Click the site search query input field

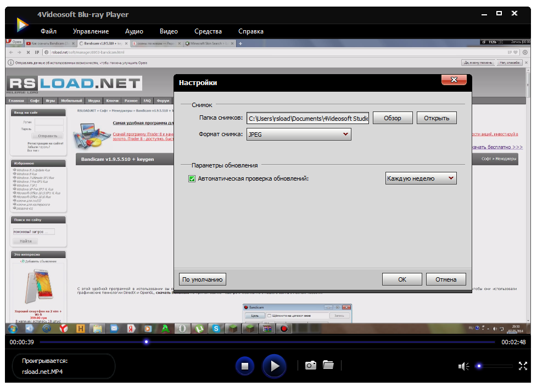pos(34,232)
